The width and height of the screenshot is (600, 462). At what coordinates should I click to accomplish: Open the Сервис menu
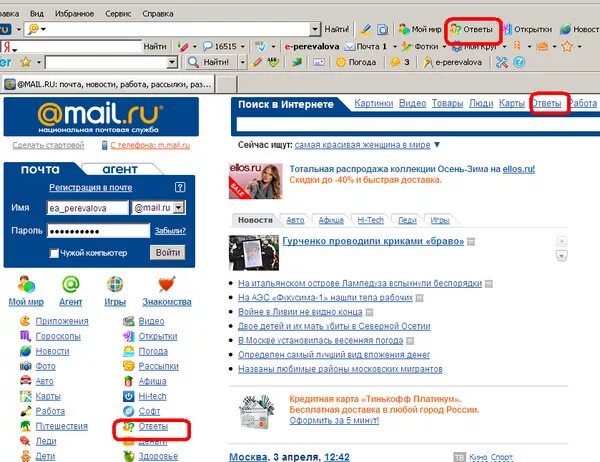(118, 13)
